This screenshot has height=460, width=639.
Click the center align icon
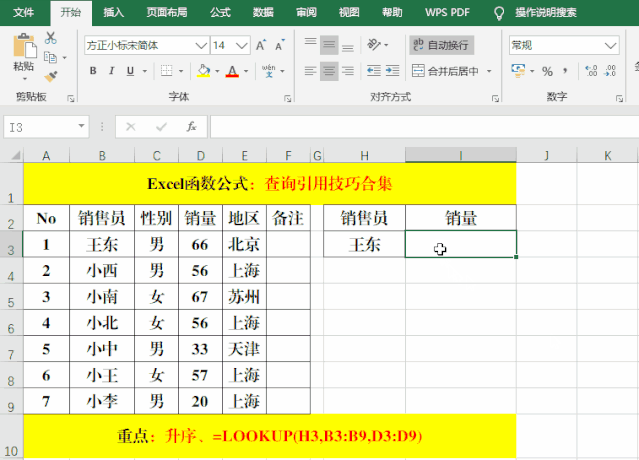(331, 71)
